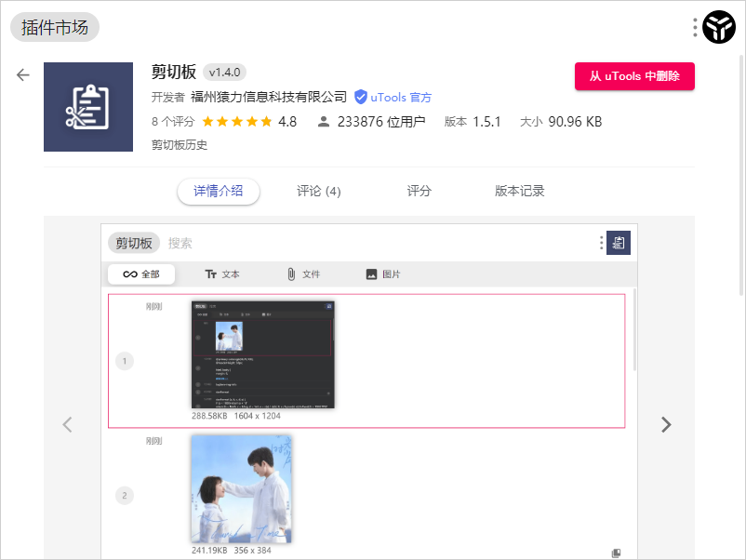746x560 pixels.
Task: Click the v1.4.0 version badge
Action: pos(224,73)
